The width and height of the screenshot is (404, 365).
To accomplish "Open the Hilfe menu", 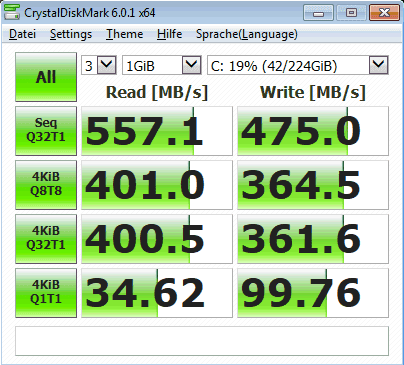I will (169, 34).
